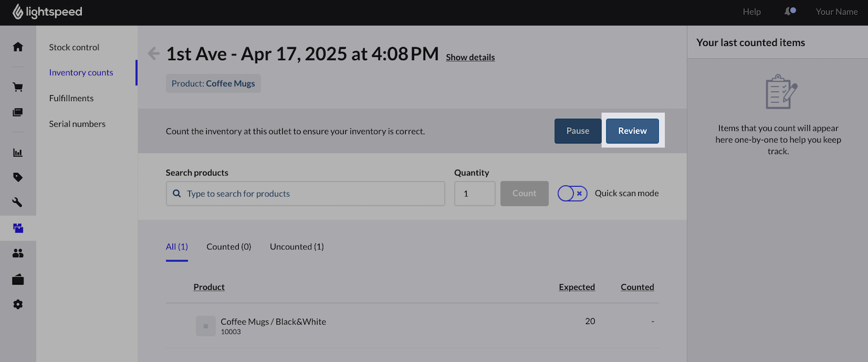Open the Home icon in sidebar
Screen dimensions: 868x362
pos(18,46)
